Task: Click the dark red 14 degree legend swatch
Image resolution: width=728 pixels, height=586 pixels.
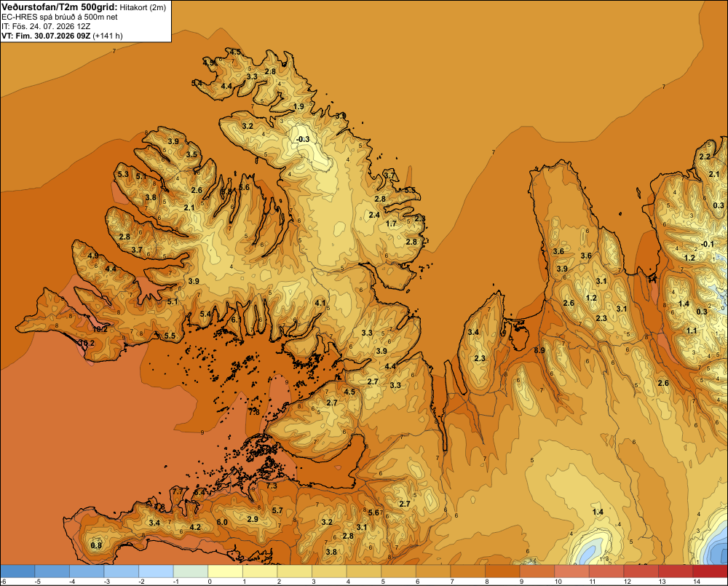Action: [x=711, y=571]
